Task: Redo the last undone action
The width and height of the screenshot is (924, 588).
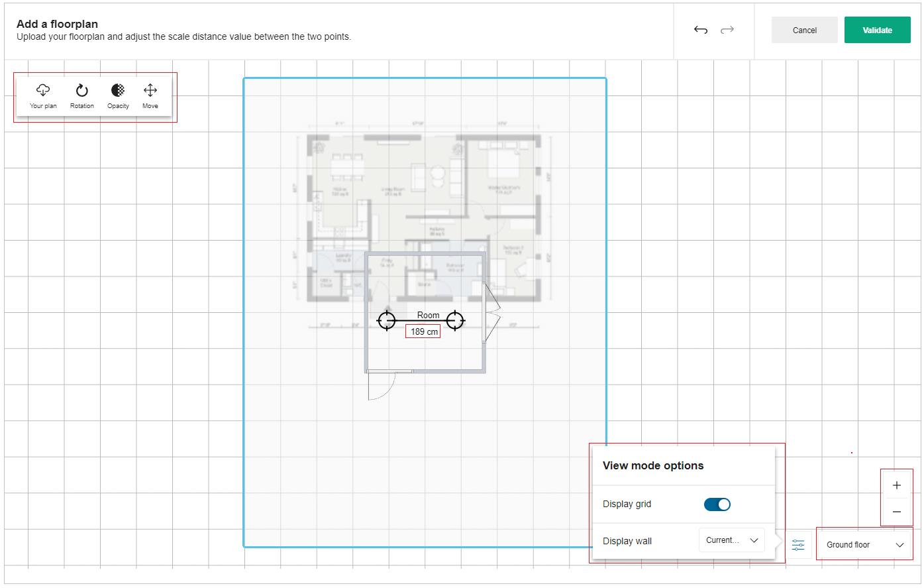Action: click(727, 30)
